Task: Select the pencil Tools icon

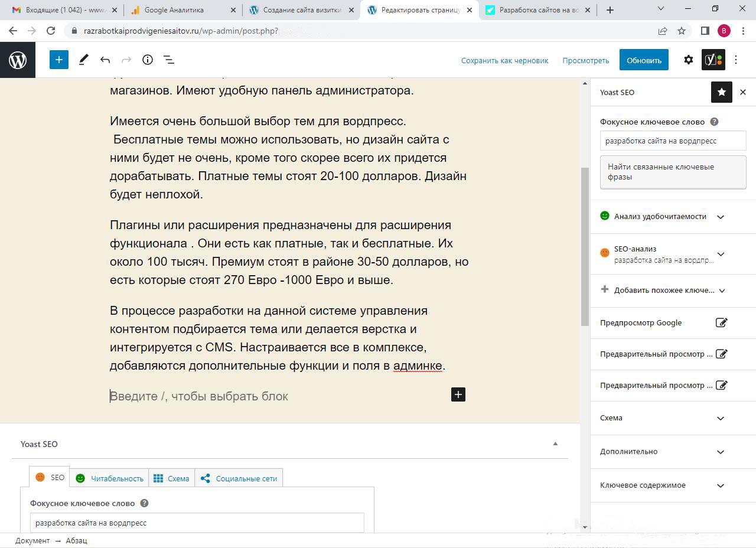Action: (84, 60)
